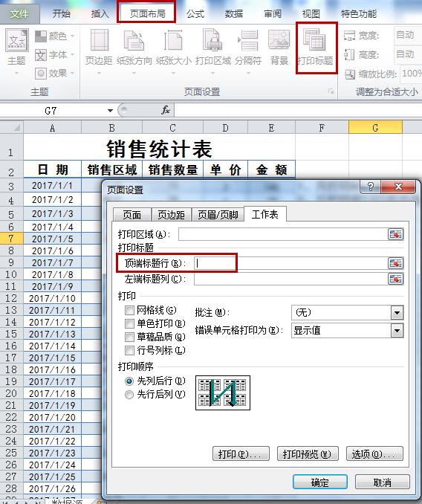Select the 先列后行 radio button
The image size is (422, 504).
pos(129,381)
